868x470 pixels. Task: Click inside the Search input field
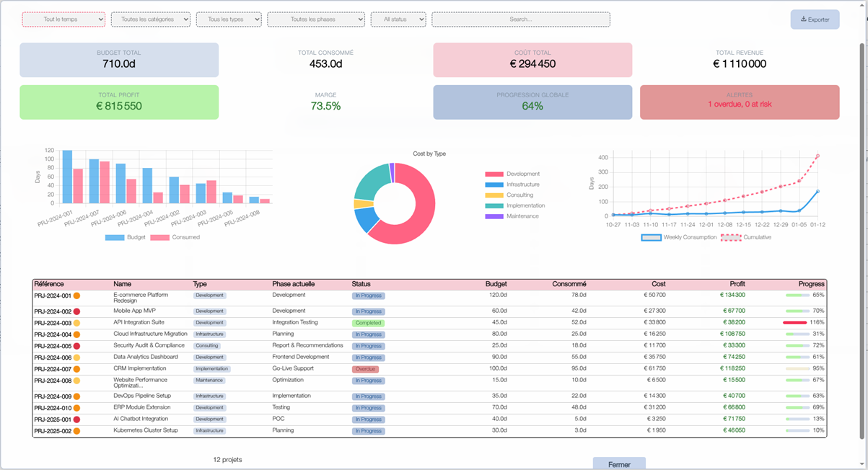tap(520, 19)
